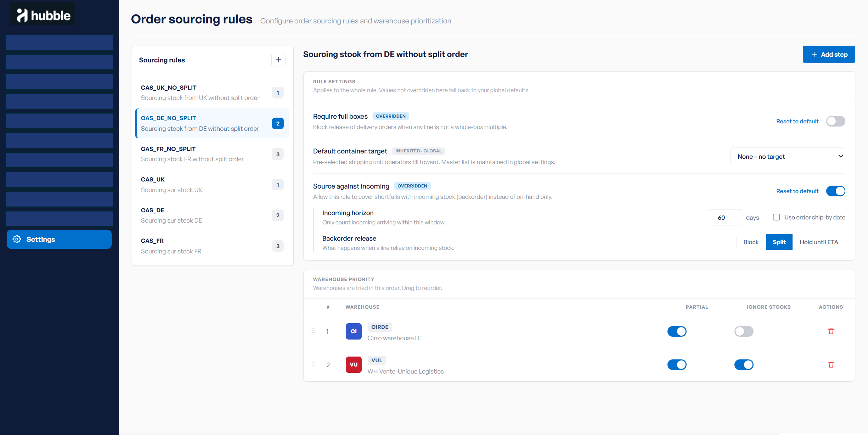Open Default container target dropdown
The width and height of the screenshot is (868, 435).
point(788,156)
